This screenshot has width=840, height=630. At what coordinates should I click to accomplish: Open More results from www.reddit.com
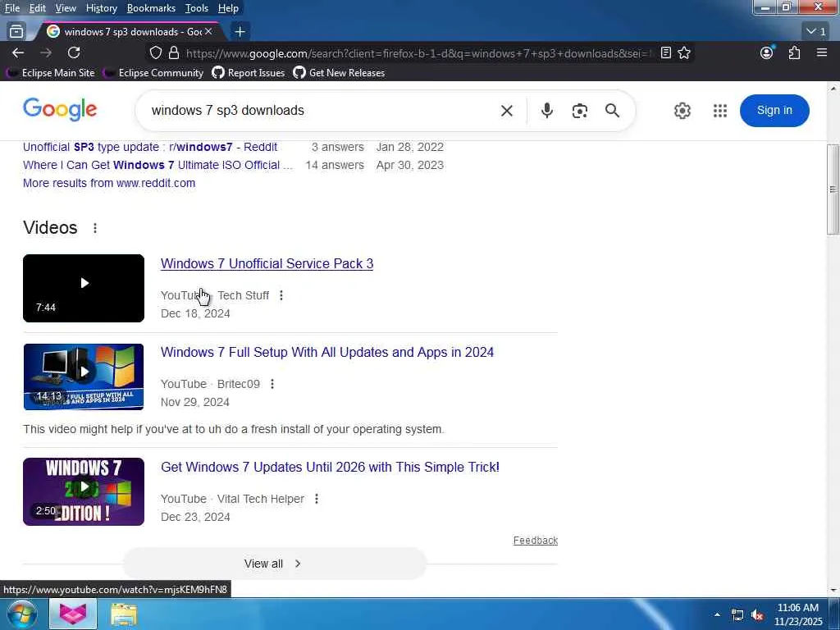click(x=109, y=183)
